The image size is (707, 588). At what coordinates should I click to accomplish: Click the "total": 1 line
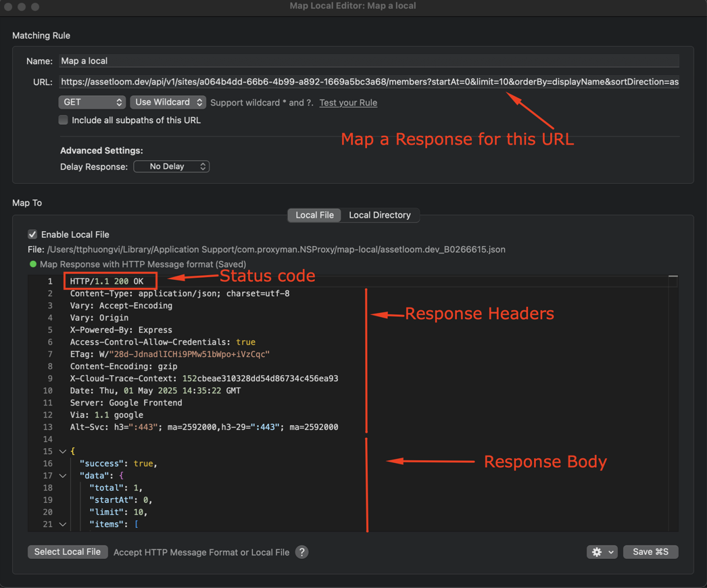pos(116,488)
